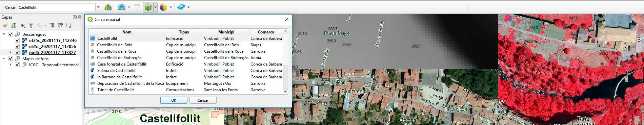
Task: Click add group icon in Capes panel
Action: pos(14,25)
